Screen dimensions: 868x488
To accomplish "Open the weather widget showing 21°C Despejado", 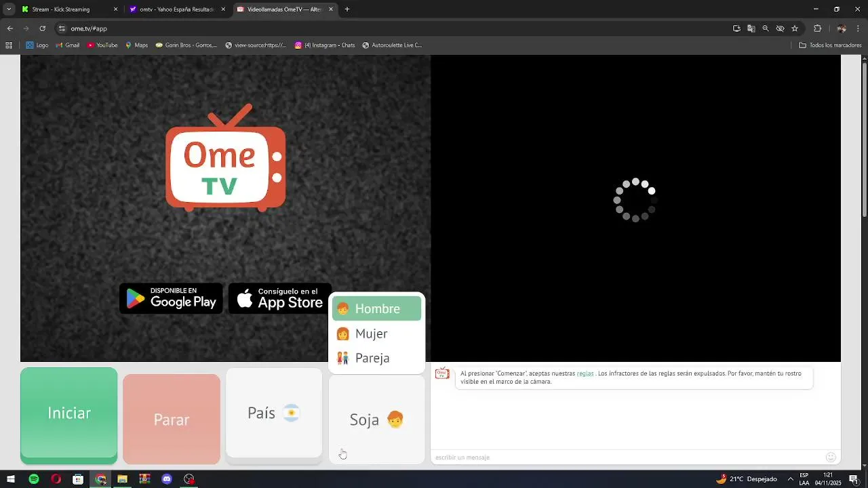I will tap(747, 479).
